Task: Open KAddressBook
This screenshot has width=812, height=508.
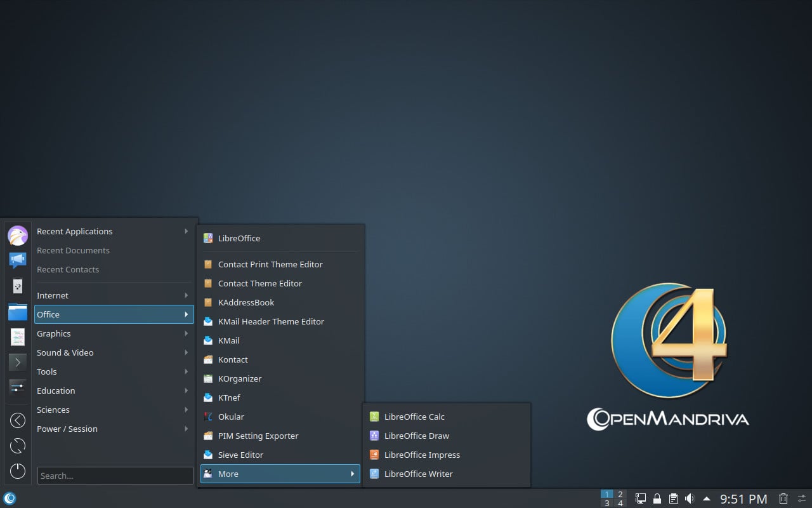Action: tap(246, 302)
